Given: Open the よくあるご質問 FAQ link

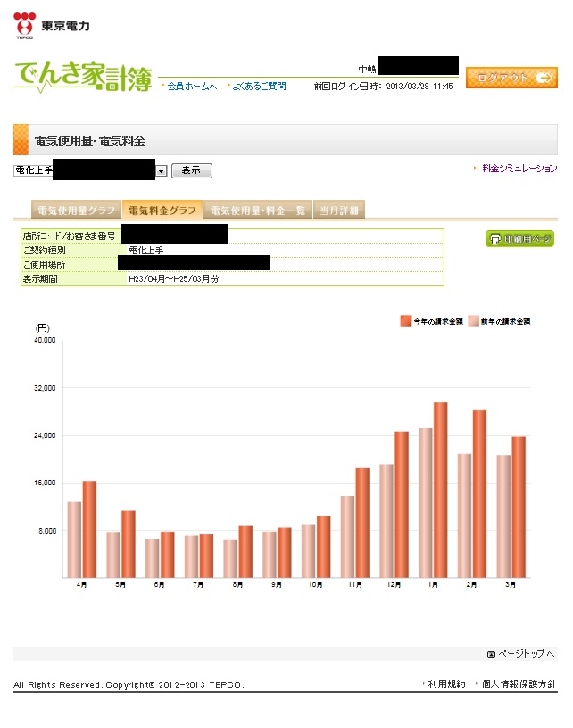Looking at the screenshot, I should pos(259,87).
